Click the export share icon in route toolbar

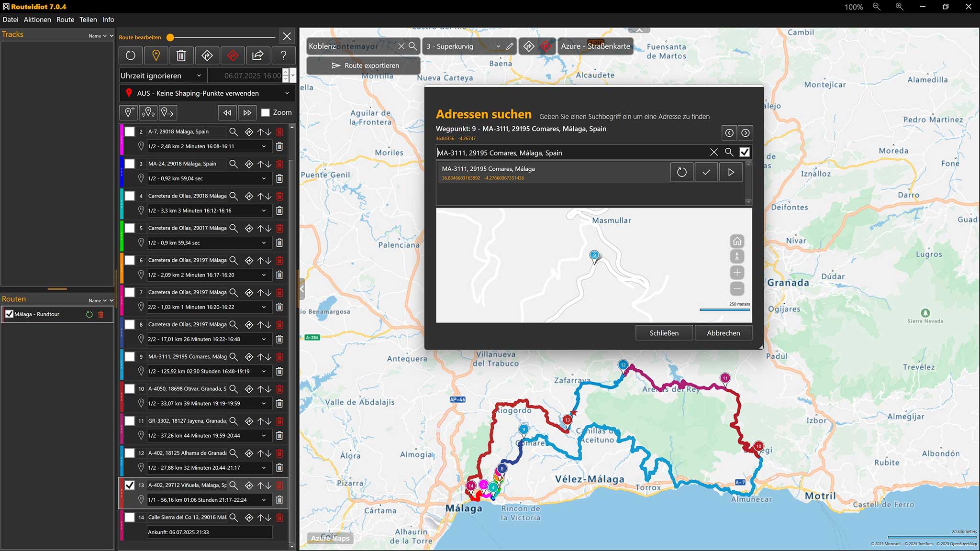(x=258, y=55)
